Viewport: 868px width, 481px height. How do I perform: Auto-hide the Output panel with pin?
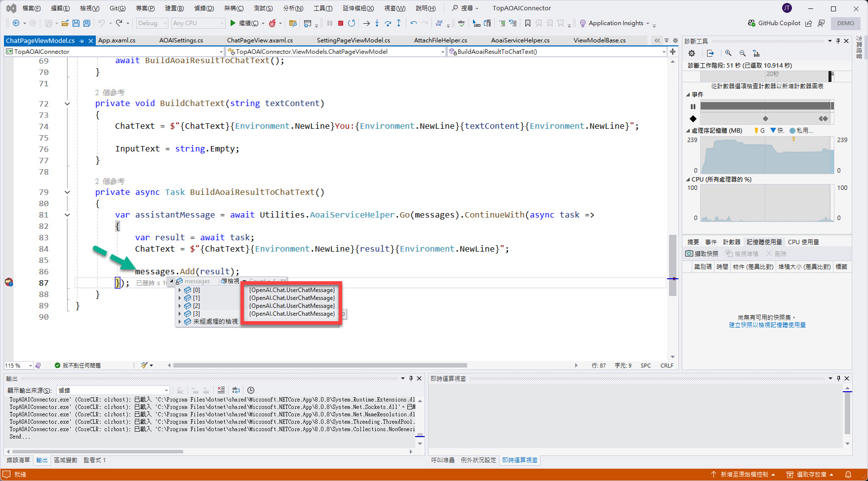[x=411, y=378]
